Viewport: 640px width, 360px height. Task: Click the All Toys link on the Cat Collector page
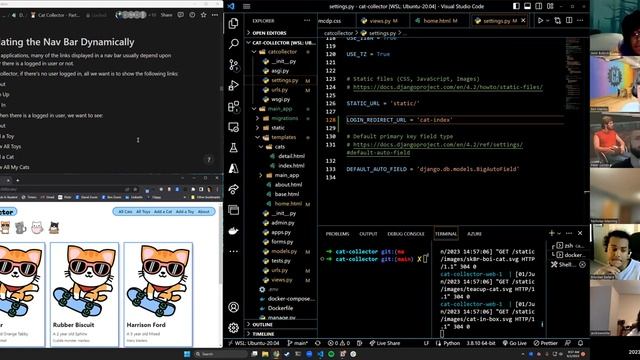click(143, 212)
